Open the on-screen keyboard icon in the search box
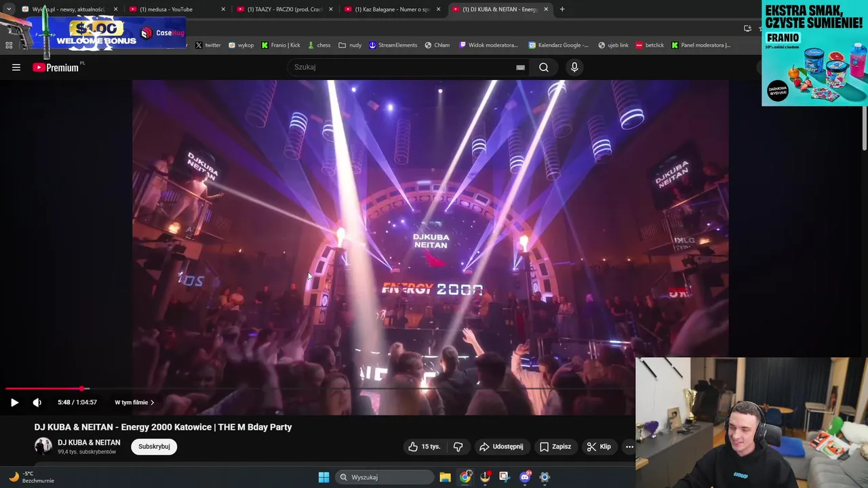868x488 pixels. coord(520,67)
